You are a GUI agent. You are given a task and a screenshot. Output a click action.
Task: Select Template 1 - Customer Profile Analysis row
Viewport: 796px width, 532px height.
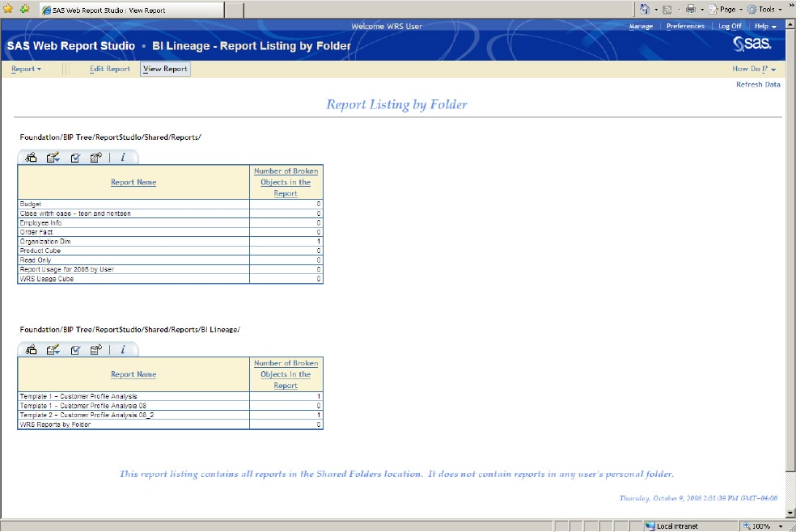pos(170,396)
